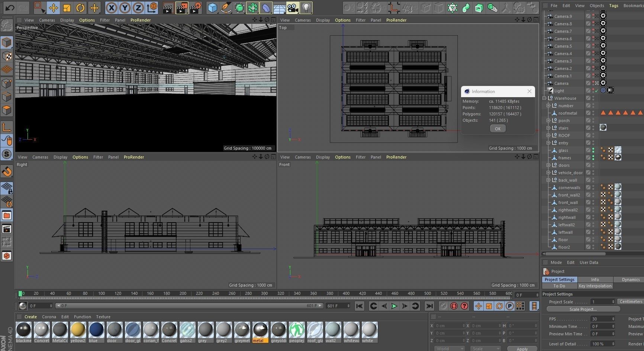
Task: Click the Undo arrow in the top toolbar
Action: pyautogui.click(x=10, y=7)
